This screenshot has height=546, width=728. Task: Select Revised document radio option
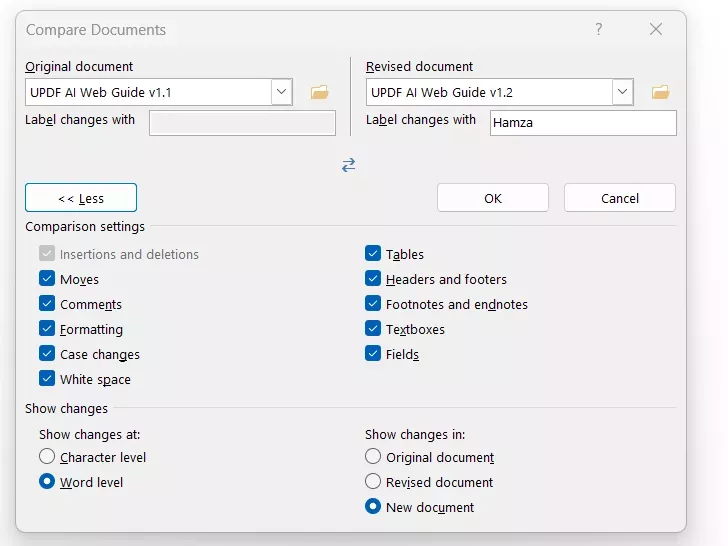click(x=373, y=482)
